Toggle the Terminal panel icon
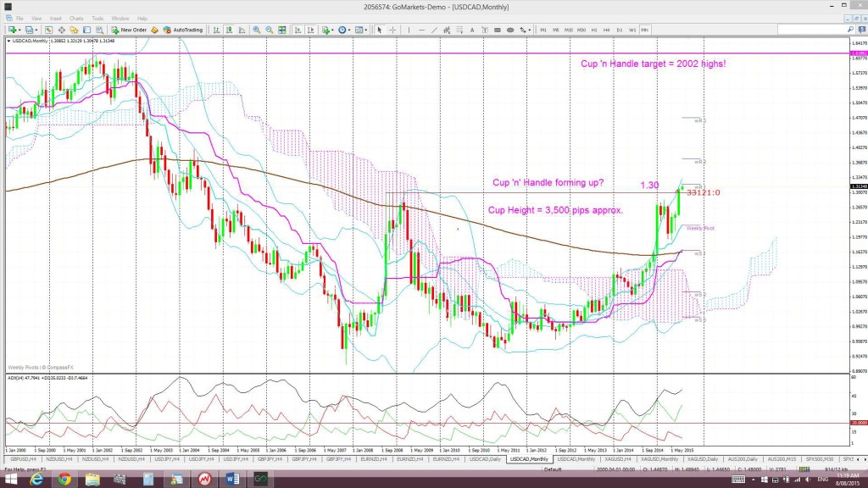868x488 pixels. [x=87, y=30]
